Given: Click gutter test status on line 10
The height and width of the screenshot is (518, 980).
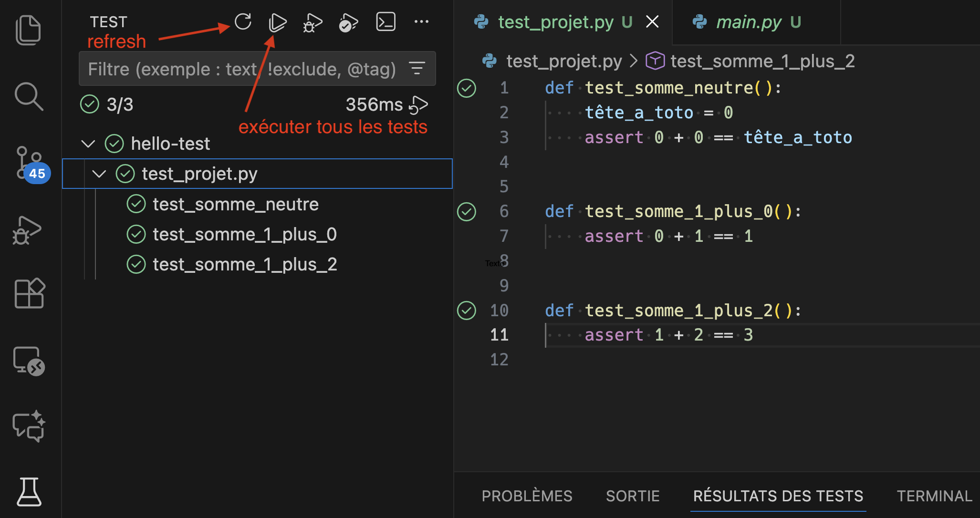Looking at the screenshot, I should [x=466, y=311].
